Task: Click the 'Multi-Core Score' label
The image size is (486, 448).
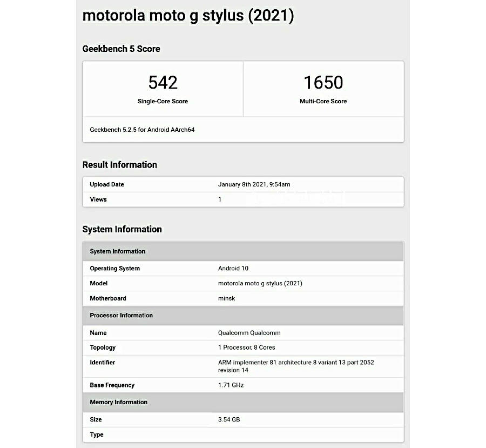Action: pos(323,101)
